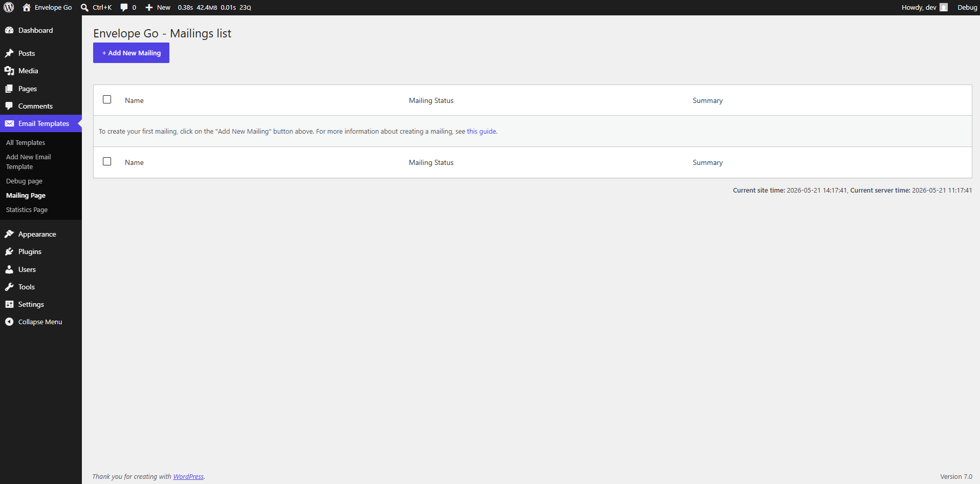The width and height of the screenshot is (980, 484).
Task: Open All Templates submenu item
Action: tap(26, 142)
